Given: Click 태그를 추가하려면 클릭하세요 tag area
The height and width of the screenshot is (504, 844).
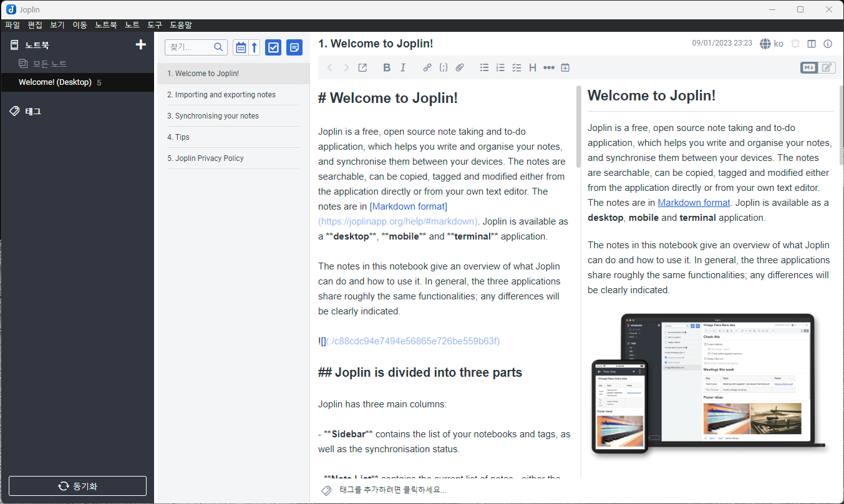Looking at the screenshot, I should [393, 490].
